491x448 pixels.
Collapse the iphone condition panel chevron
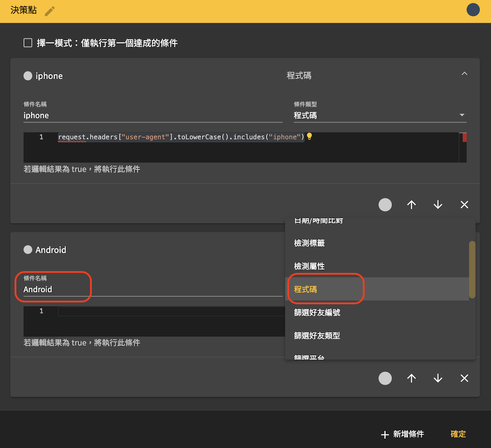point(464,74)
